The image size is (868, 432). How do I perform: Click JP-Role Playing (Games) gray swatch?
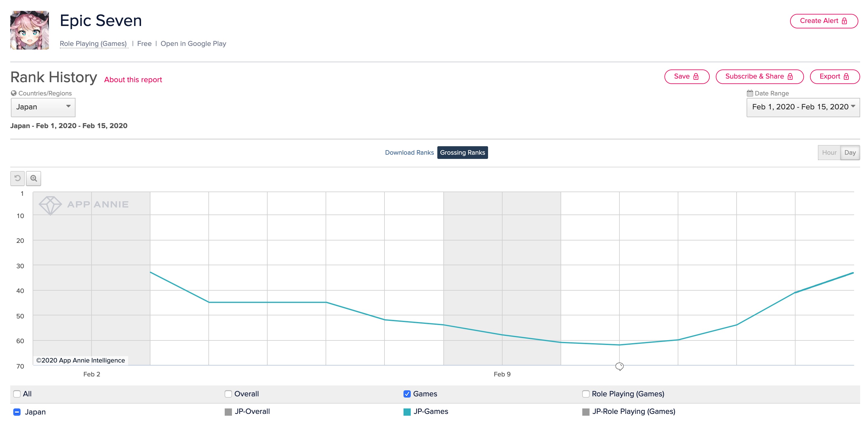pos(586,412)
